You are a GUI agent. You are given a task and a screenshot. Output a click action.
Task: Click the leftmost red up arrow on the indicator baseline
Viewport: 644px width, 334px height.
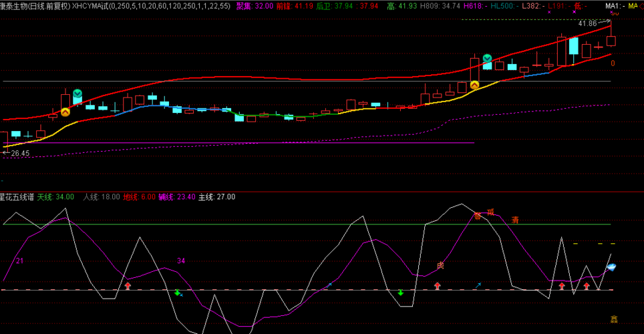[x=128, y=285]
